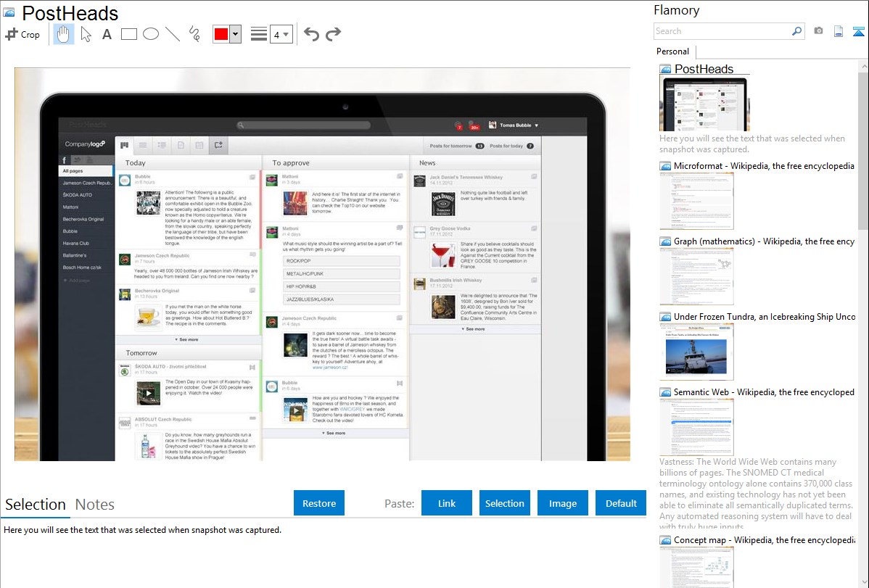The image size is (869, 588).
Task: Redo the last annotation
Action: pyautogui.click(x=333, y=34)
